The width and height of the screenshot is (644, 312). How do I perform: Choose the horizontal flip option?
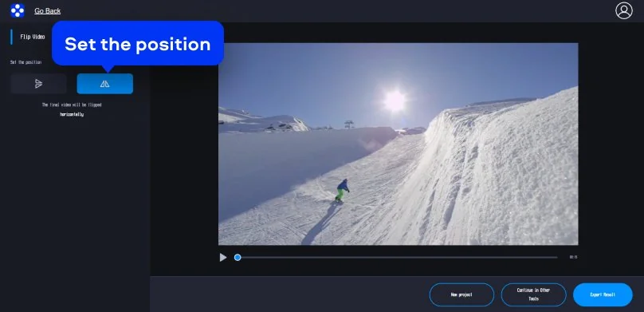point(104,84)
